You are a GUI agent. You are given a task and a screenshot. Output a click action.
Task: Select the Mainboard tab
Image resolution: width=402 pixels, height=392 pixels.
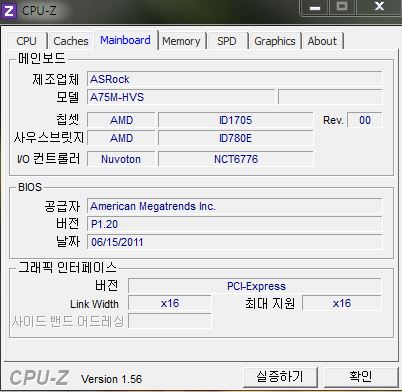click(x=125, y=40)
